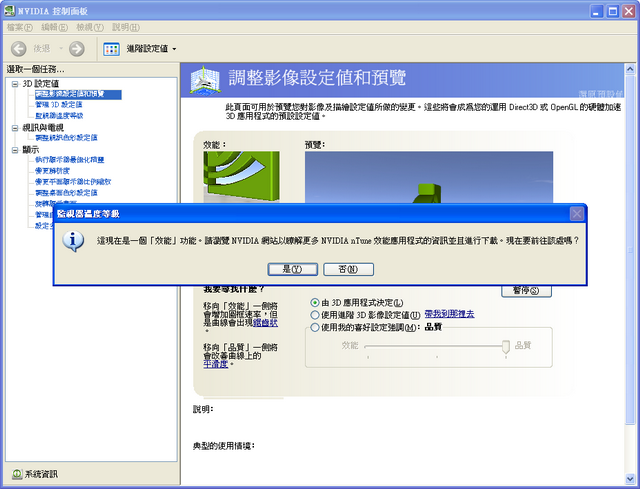This screenshot has height=489, width=640.
Task: Open the 說明(H) menu
Action: (x=126, y=27)
